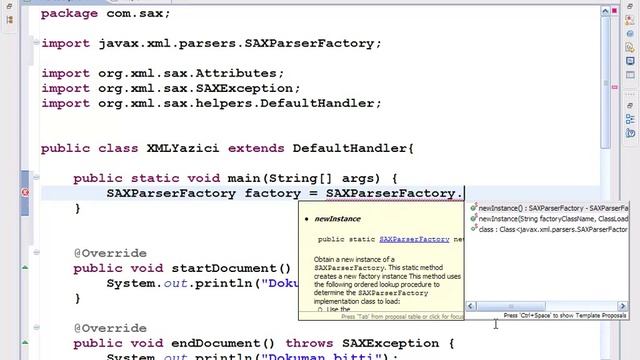
Task: Select the class : Class proposal
Action: (x=549, y=229)
